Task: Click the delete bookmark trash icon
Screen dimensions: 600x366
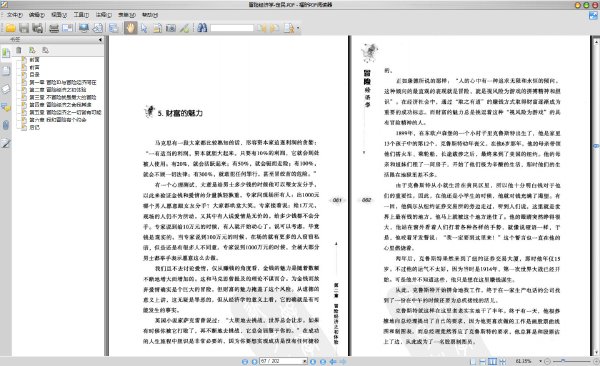Action: (18, 50)
